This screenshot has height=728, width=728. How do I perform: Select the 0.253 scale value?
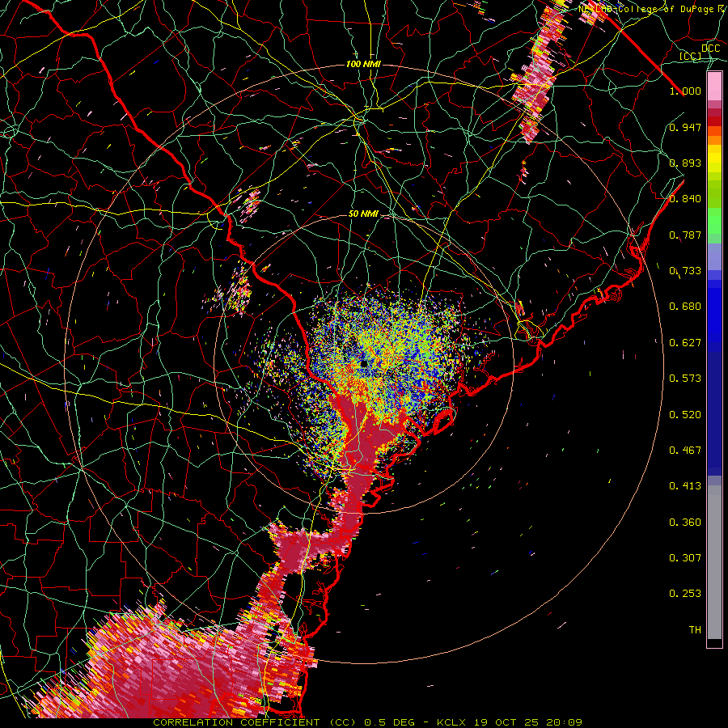[x=685, y=594]
